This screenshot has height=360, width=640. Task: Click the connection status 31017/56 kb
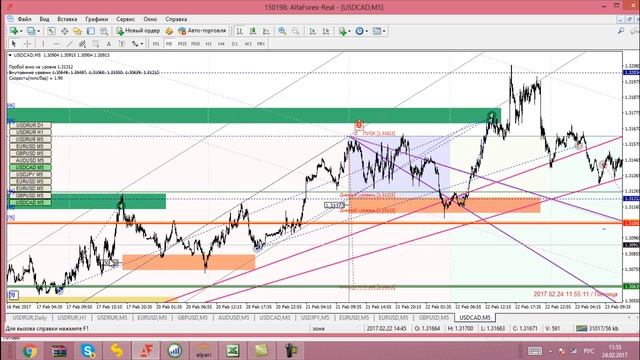coord(598,328)
